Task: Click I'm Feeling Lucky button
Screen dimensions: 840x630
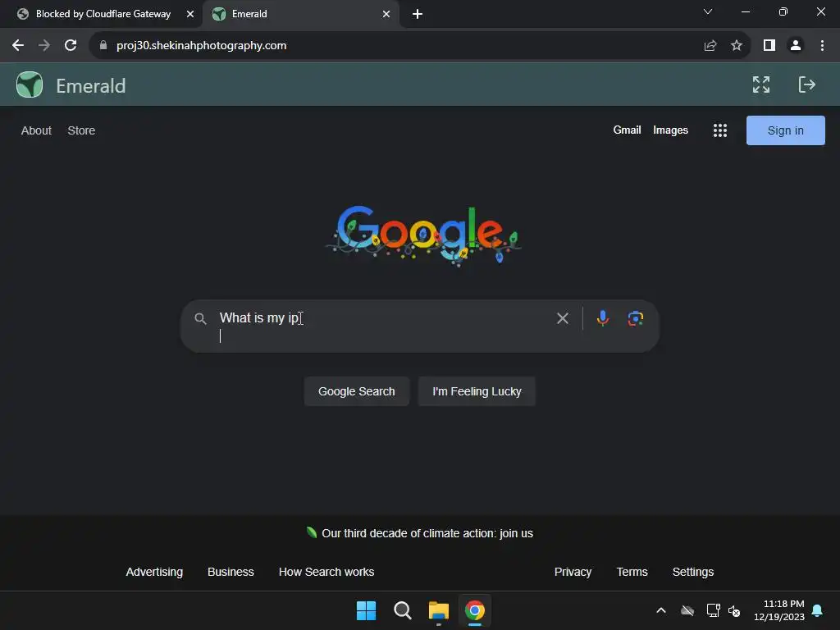Action: (477, 391)
